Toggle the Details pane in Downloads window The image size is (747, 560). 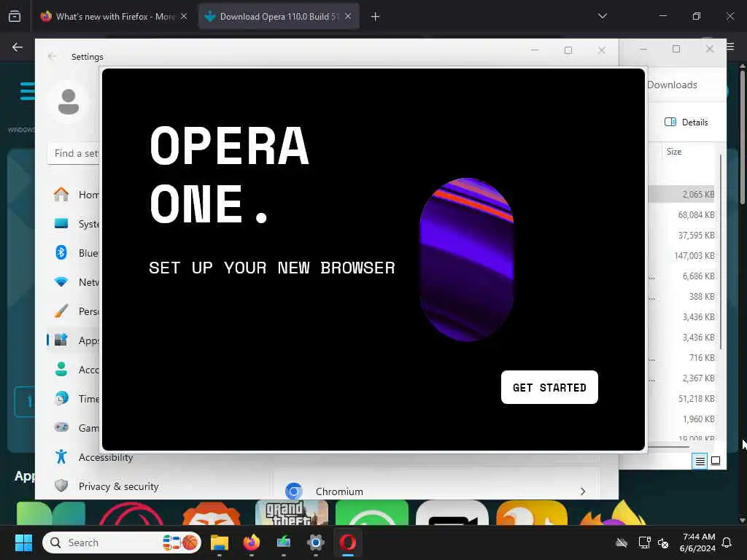tap(686, 122)
